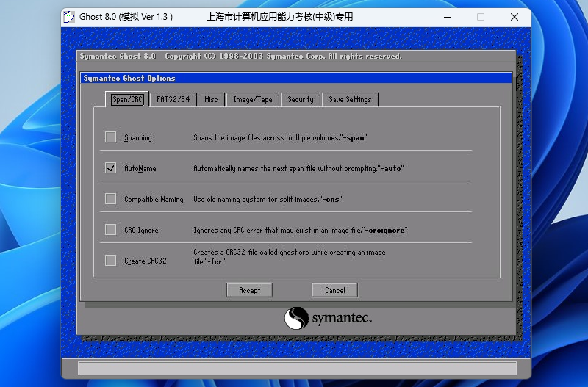Click the Symantec Ghost Options title bar
The height and width of the screenshot is (387, 588).
(x=296, y=78)
